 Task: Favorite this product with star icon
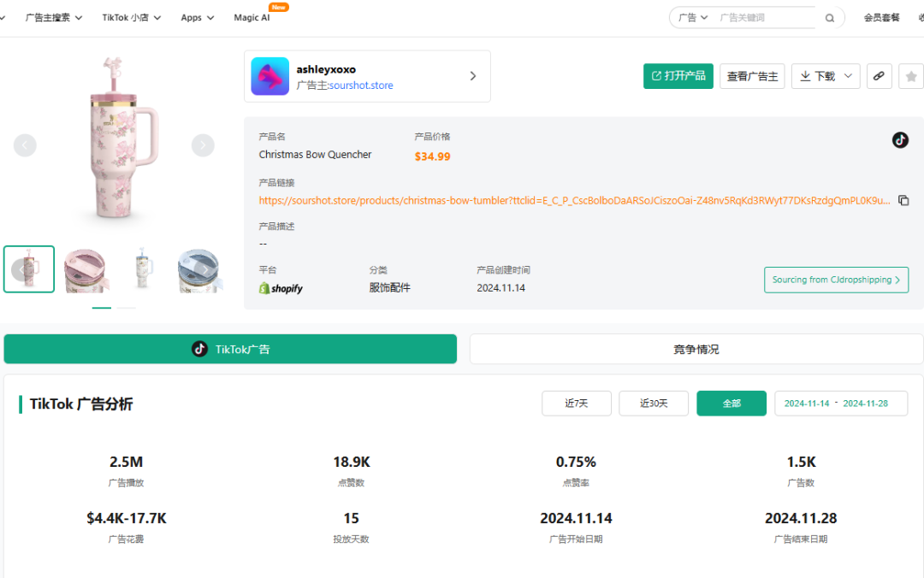[911, 76]
